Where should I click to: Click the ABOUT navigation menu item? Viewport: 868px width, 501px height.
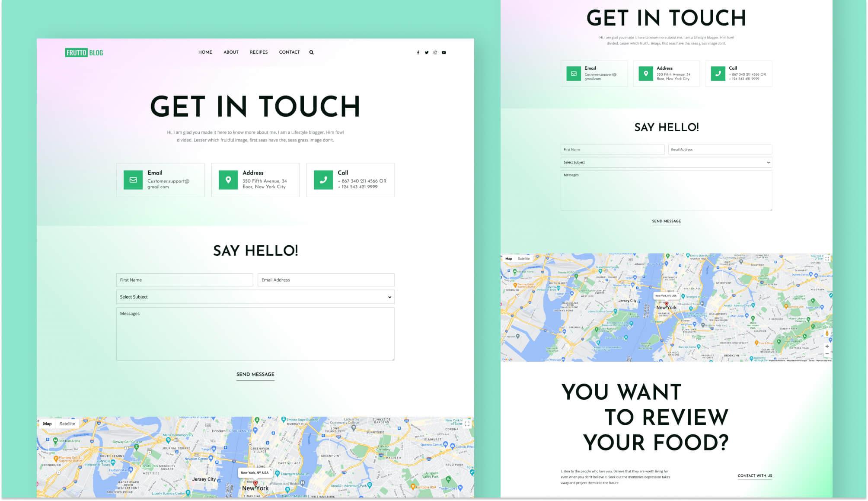[231, 52]
